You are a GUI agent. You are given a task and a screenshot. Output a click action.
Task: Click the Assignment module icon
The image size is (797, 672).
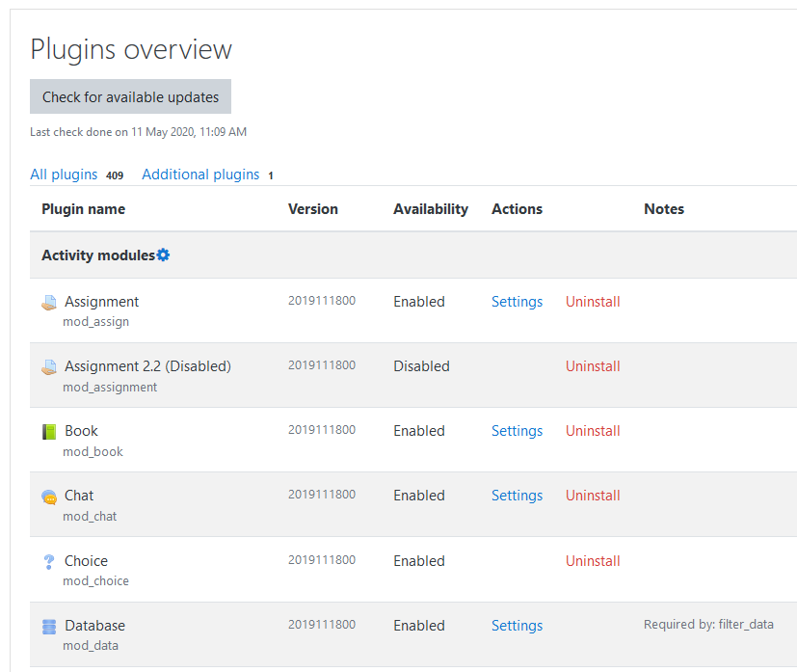49,303
